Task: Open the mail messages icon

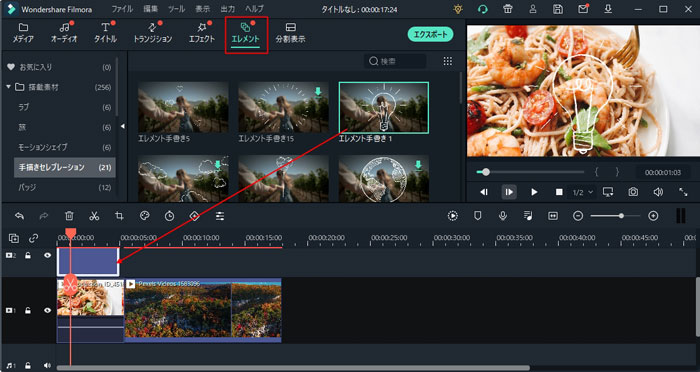Action: (583, 9)
